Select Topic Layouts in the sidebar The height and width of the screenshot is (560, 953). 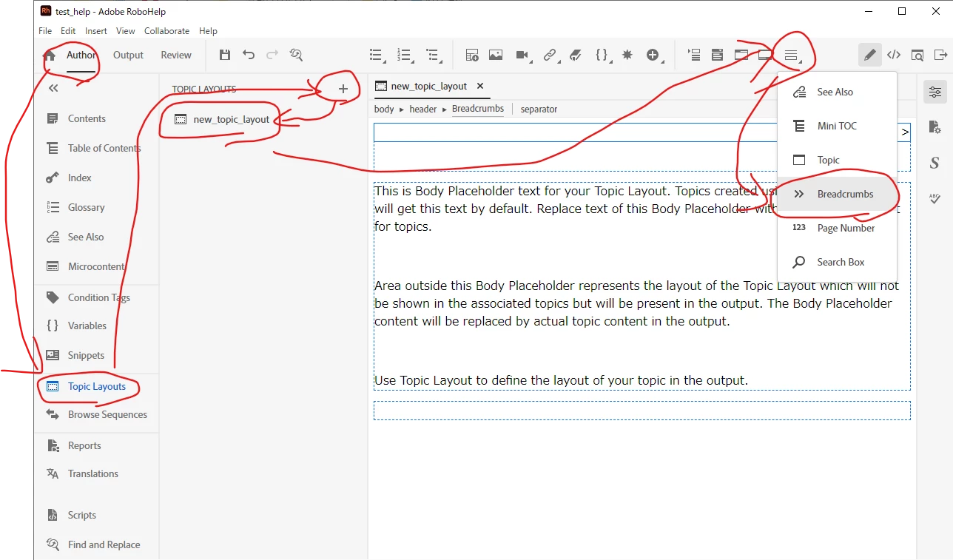pyautogui.click(x=96, y=386)
